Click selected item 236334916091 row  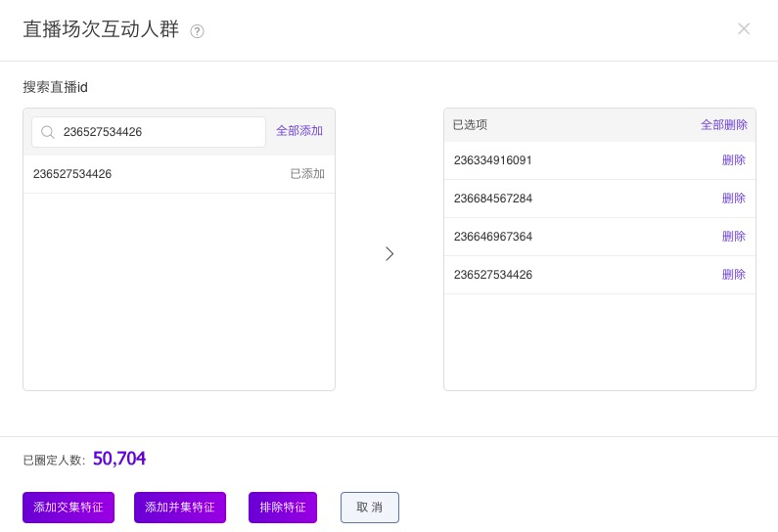pyautogui.click(x=599, y=160)
